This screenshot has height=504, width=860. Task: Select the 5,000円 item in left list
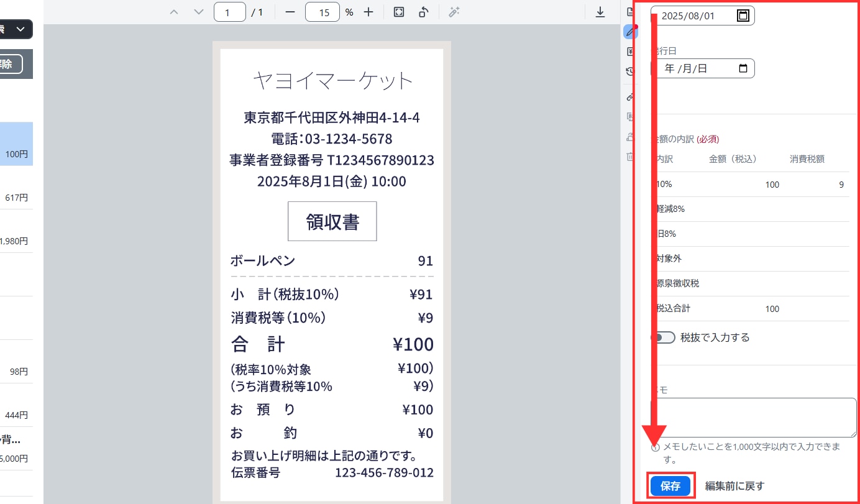16,449
